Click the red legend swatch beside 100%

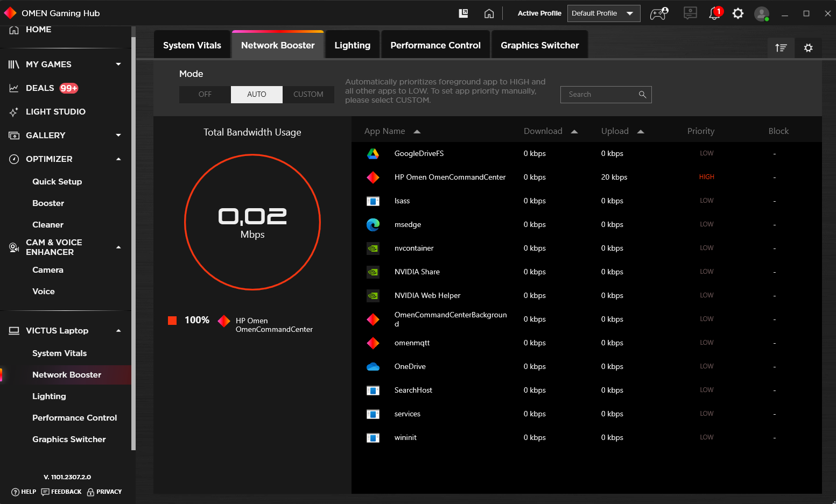172,321
